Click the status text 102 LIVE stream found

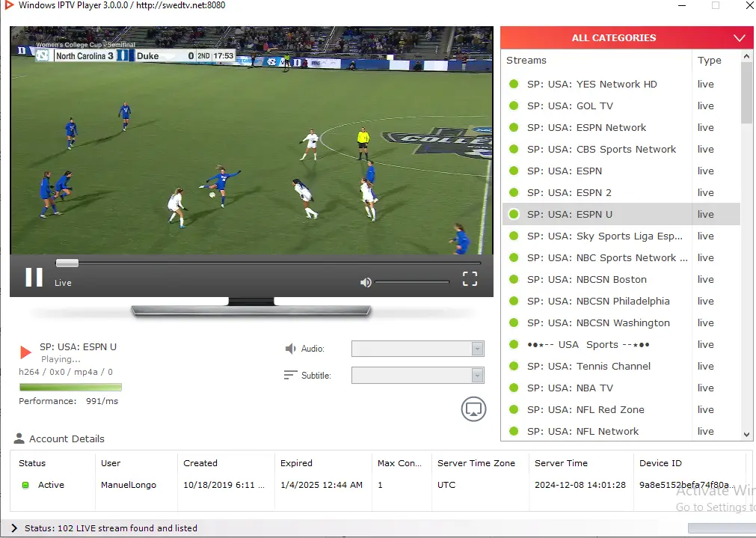[111, 528]
